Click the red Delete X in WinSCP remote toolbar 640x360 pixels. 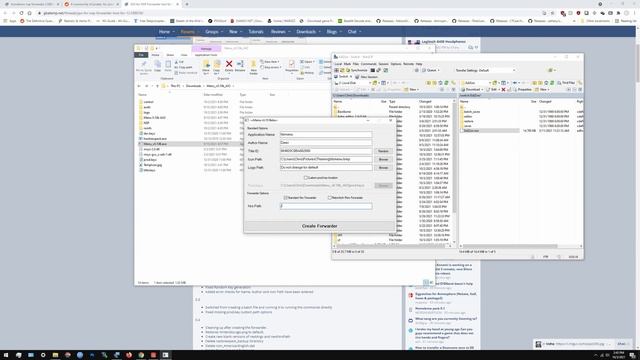click(503, 89)
